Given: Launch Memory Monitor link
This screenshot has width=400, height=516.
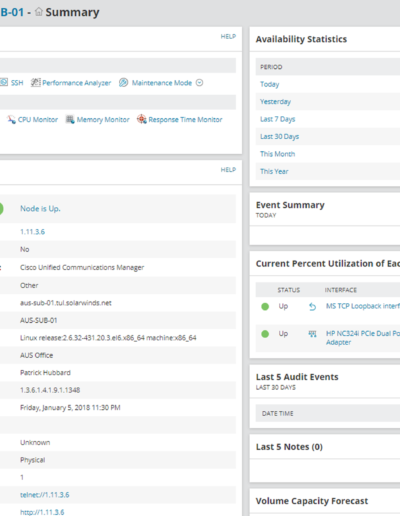Looking at the screenshot, I should tap(103, 119).
